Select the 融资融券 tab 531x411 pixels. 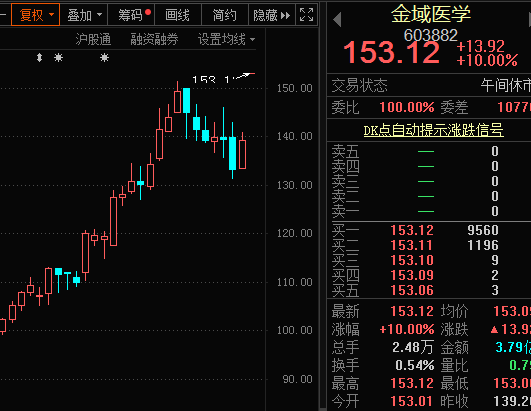[x=154, y=40]
